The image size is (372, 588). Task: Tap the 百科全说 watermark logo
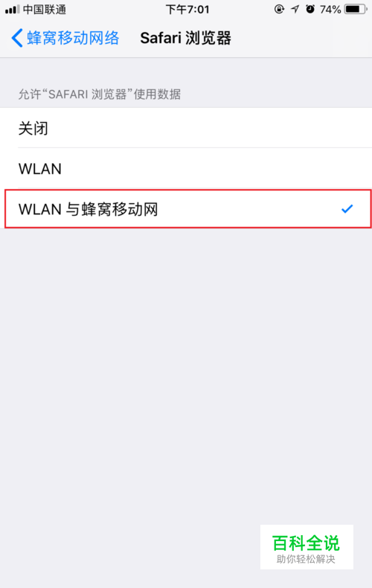(306, 543)
